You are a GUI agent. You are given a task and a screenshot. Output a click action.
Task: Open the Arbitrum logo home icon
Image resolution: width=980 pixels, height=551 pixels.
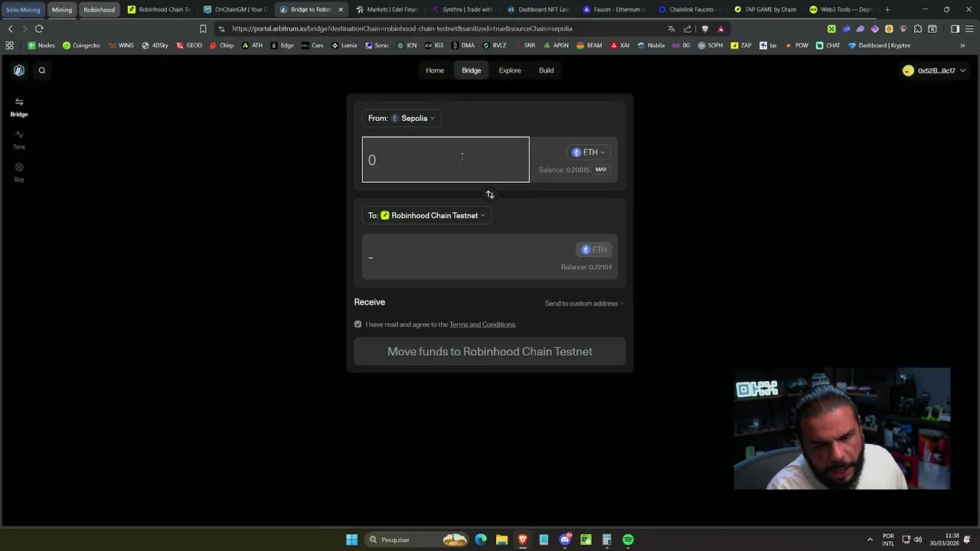pyautogui.click(x=19, y=70)
